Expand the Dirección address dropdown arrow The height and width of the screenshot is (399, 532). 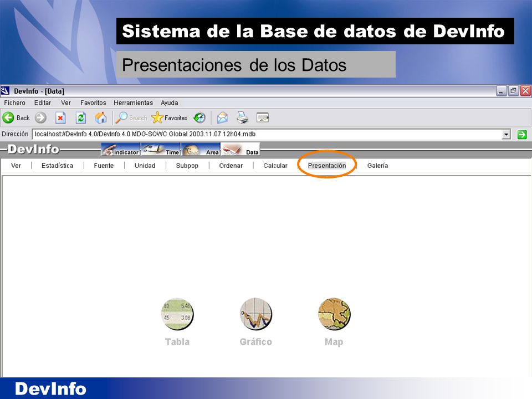pos(506,134)
